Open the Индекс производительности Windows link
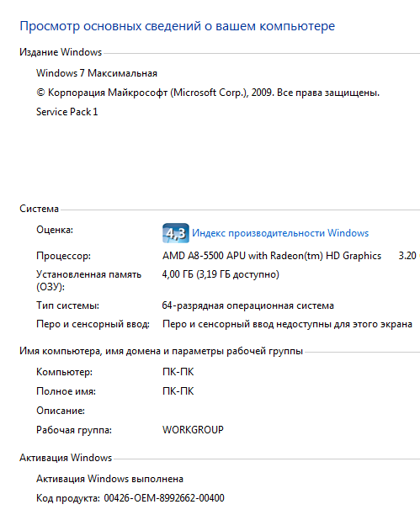 (280, 233)
